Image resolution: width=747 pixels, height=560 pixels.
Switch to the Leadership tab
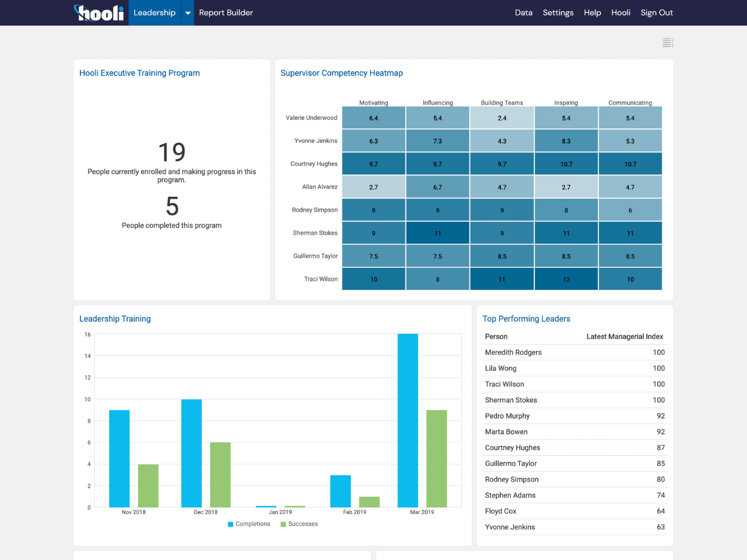coord(154,12)
